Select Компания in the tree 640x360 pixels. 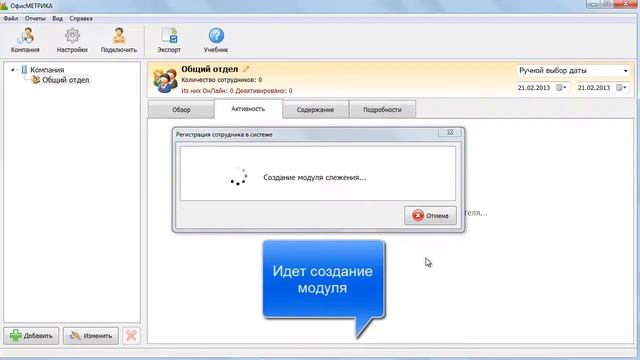(47, 70)
